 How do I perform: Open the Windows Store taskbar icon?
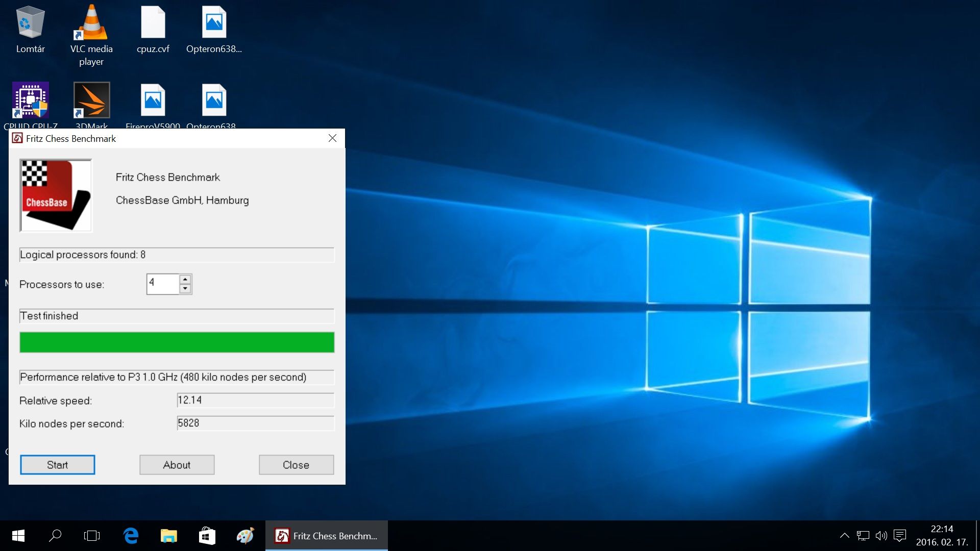(x=207, y=536)
